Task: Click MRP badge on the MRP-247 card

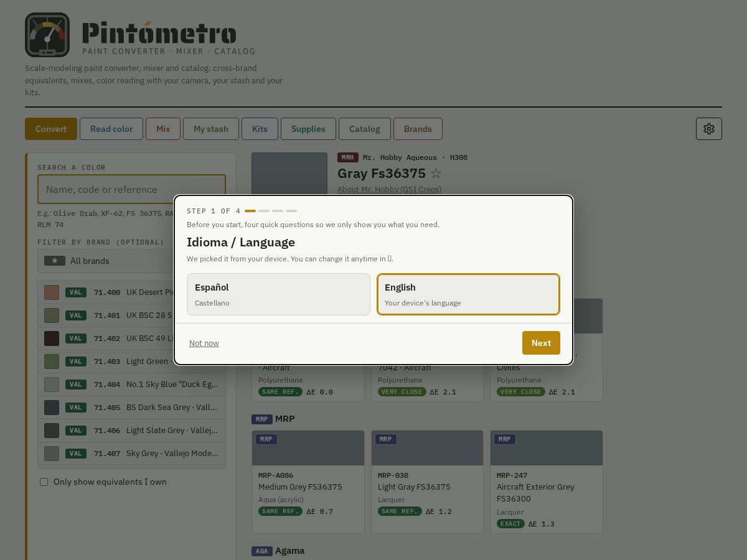Action: (504, 439)
